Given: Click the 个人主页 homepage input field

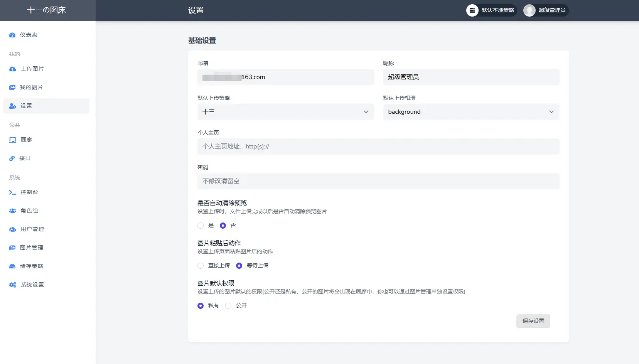Looking at the screenshot, I should [378, 147].
